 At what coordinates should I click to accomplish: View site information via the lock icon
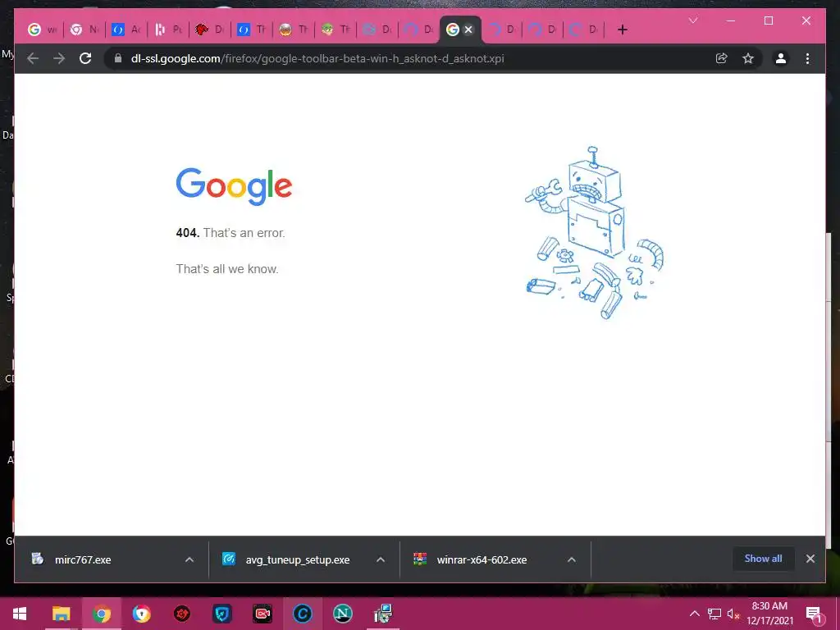(x=118, y=58)
